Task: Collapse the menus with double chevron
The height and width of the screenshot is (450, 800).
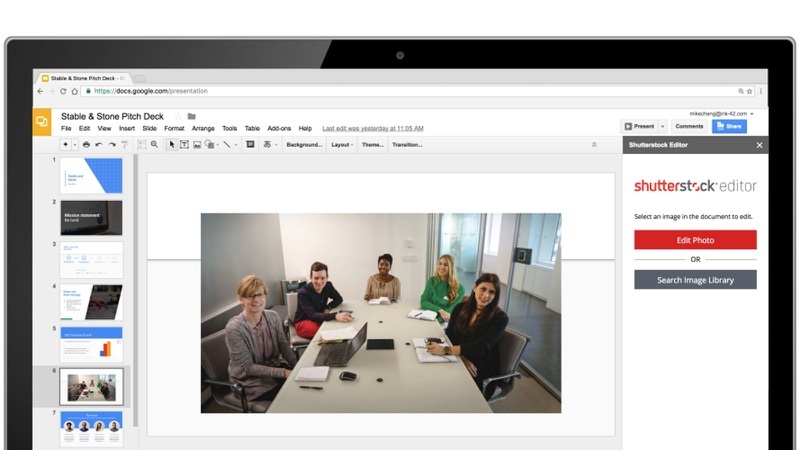Action: pyautogui.click(x=594, y=145)
